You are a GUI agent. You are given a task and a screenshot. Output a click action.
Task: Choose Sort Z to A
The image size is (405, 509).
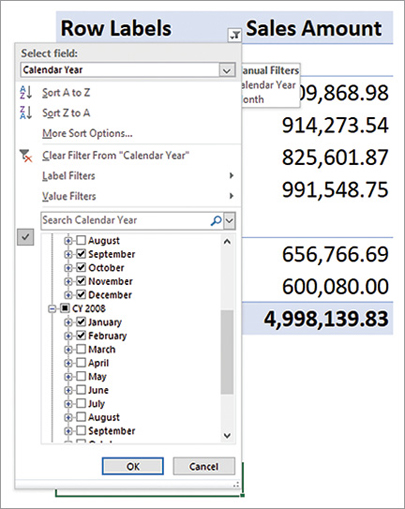[x=66, y=113]
